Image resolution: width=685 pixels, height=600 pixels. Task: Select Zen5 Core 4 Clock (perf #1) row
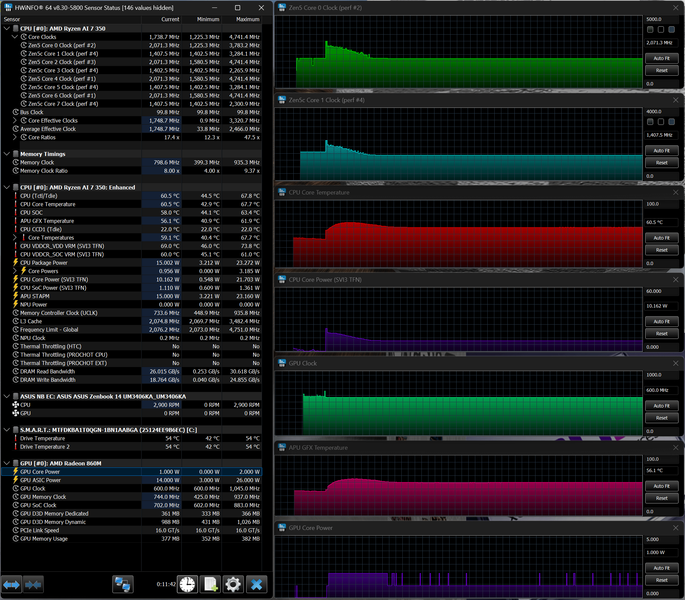tap(131, 79)
